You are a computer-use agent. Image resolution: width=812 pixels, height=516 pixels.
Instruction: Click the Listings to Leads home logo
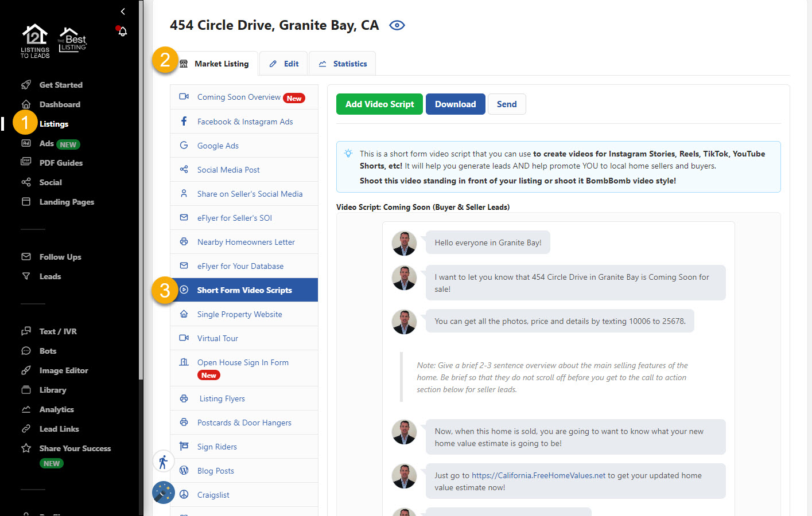point(35,41)
